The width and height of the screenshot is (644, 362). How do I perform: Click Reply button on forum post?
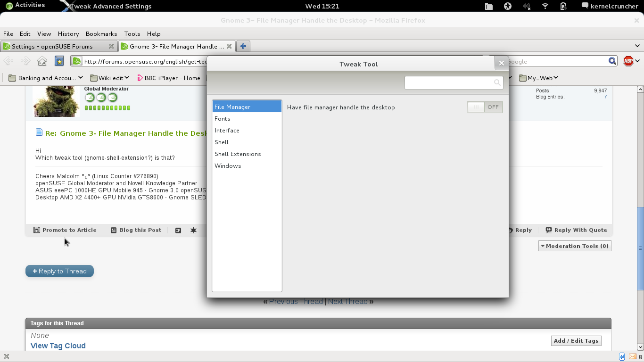point(520,230)
